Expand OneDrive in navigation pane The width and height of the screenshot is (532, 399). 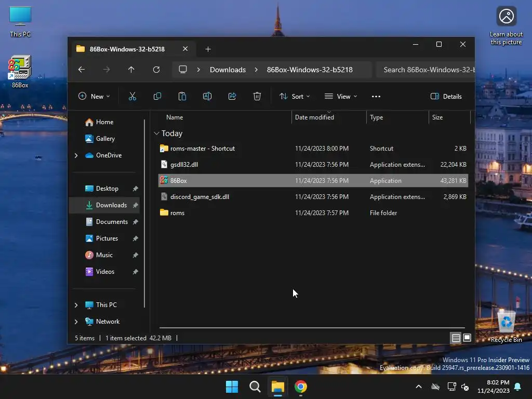[76, 155]
